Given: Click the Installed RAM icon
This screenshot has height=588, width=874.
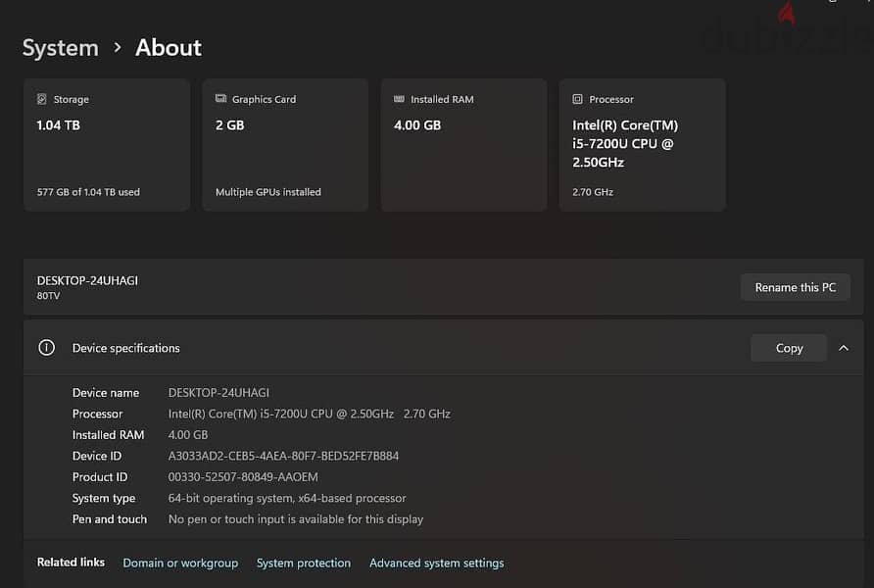Looking at the screenshot, I should 399,99.
